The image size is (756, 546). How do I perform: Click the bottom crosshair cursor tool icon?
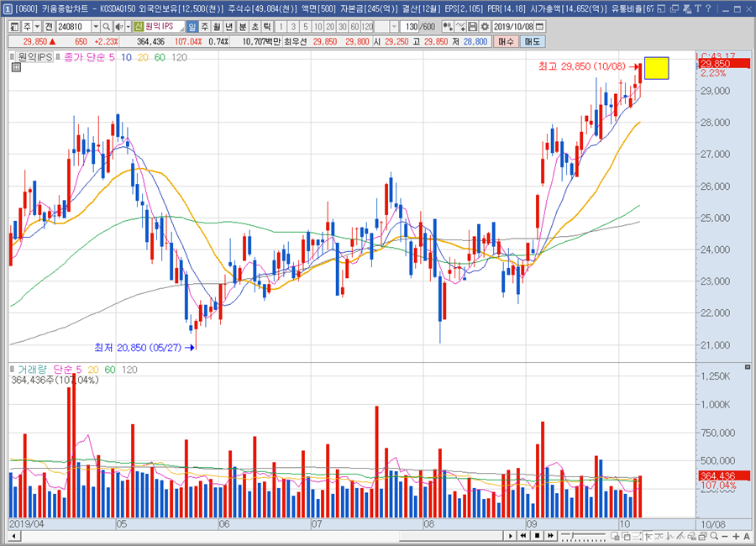[648, 536]
